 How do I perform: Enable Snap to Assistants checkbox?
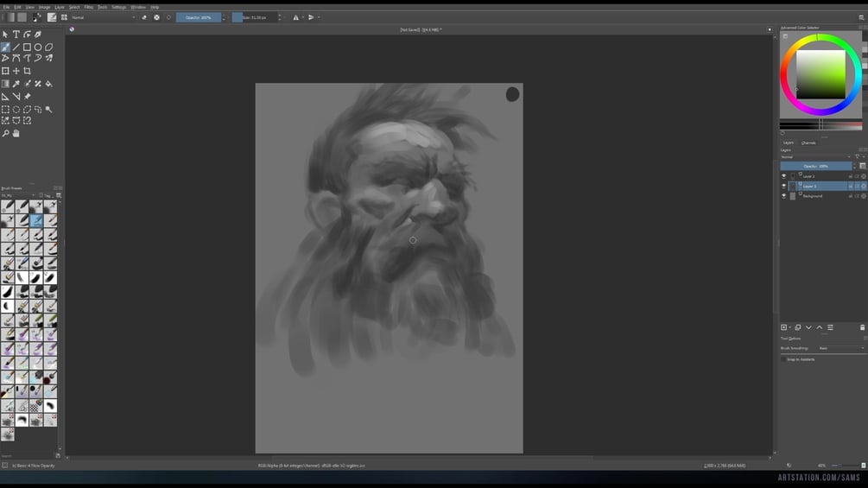[x=783, y=359]
